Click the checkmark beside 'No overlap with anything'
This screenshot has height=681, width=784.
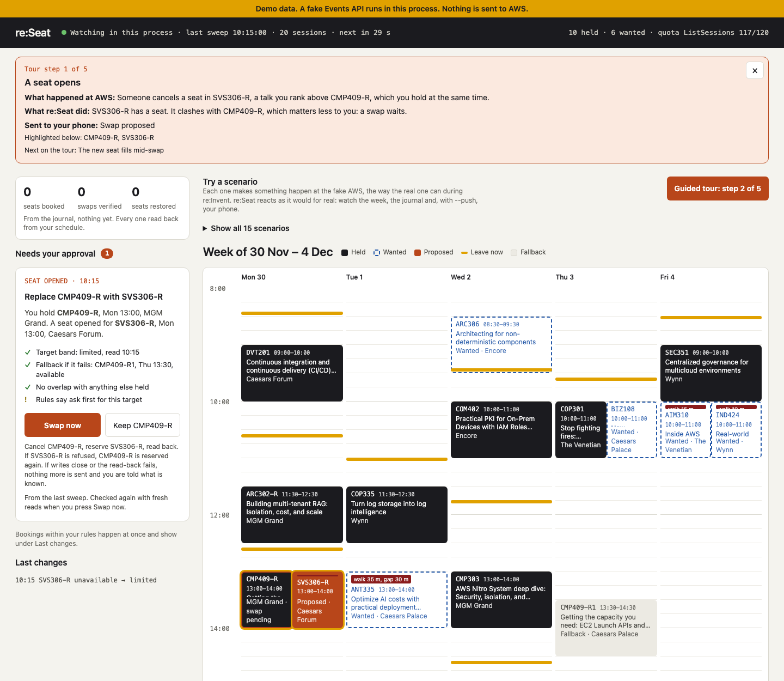click(x=28, y=387)
